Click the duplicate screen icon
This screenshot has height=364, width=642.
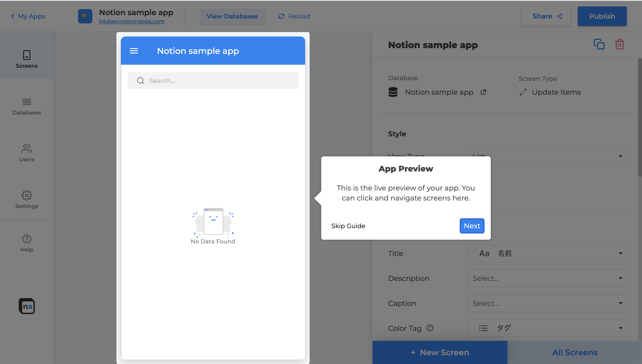point(599,45)
